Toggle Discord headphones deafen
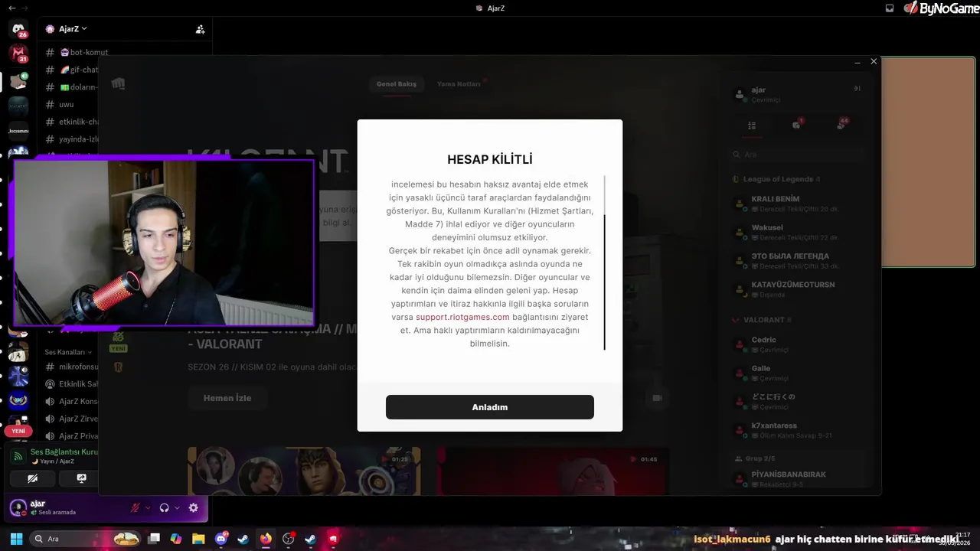Viewport: 980px width, 551px height. click(164, 507)
